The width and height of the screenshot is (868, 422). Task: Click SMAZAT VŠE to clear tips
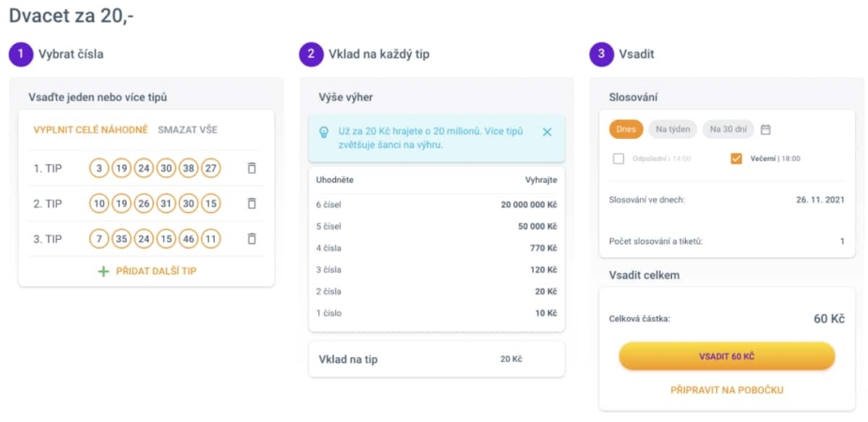pos(188,130)
